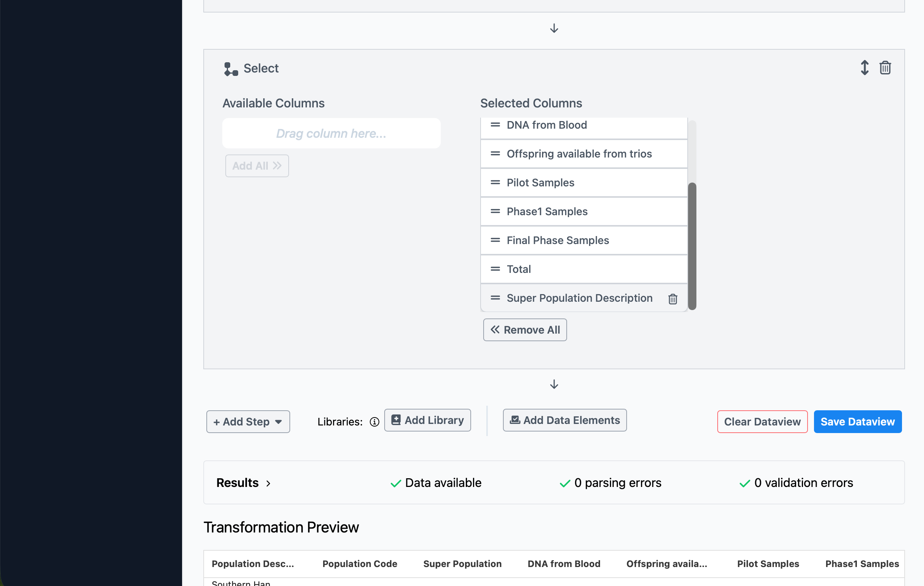This screenshot has width=924, height=586.
Task: Click Add Data Elements button
Action: click(564, 420)
